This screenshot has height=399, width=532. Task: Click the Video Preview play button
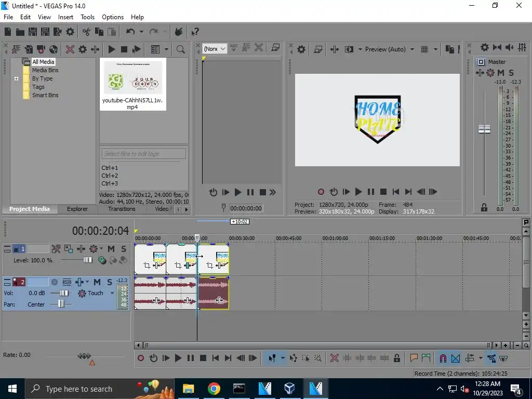[358, 192]
